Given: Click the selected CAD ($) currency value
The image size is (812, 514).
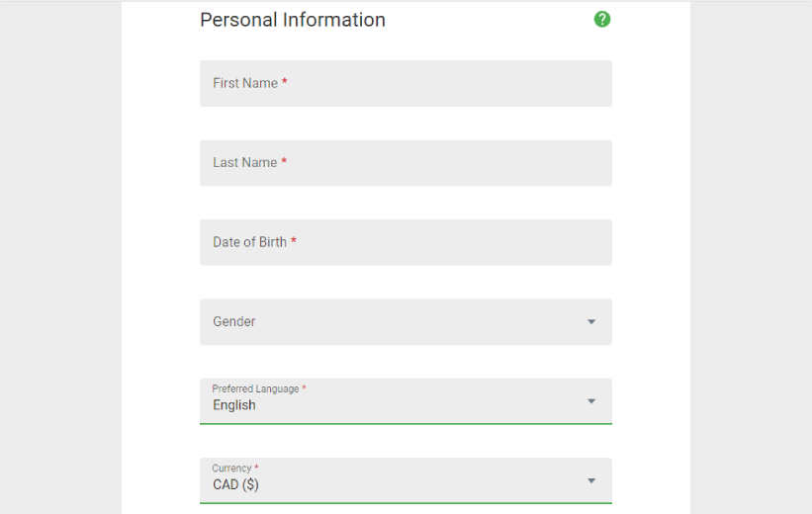Looking at the screenshot, I should (x=235, y=484).
